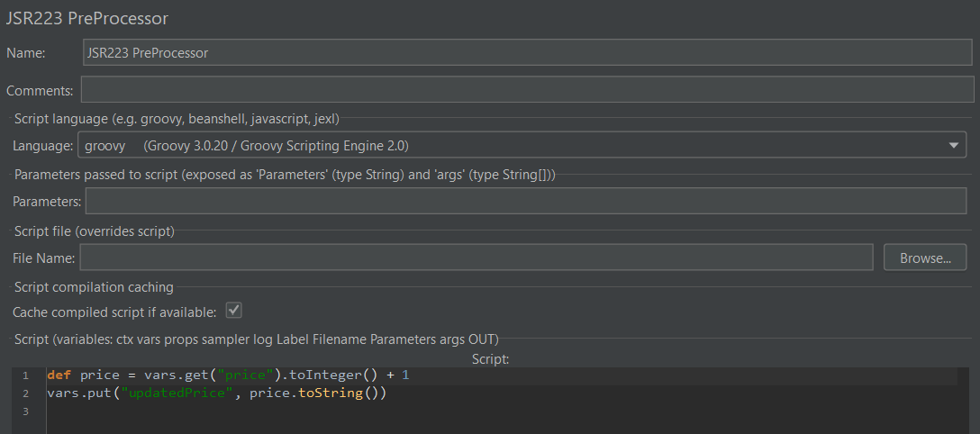
Task: Click the Browse... button
Action: [x=925, y=258]
